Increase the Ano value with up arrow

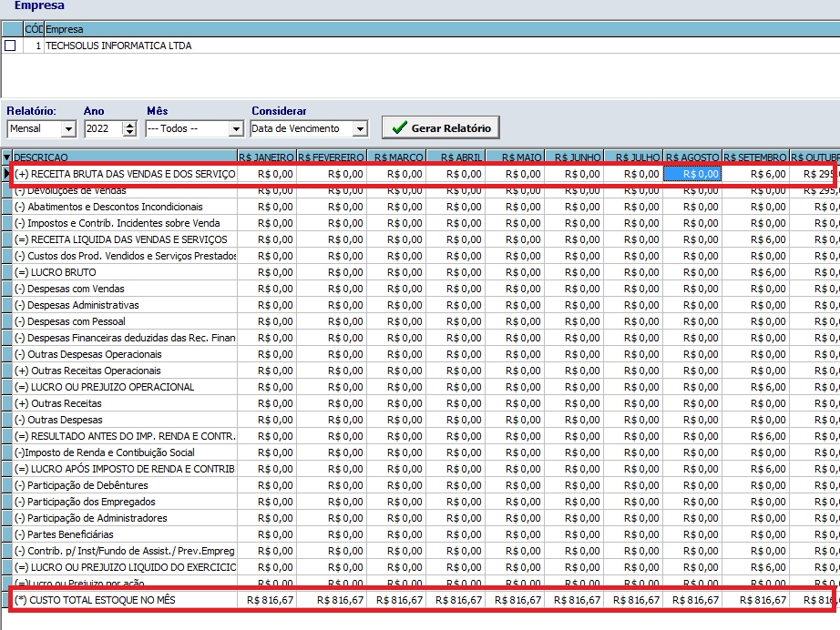point(129,126)
